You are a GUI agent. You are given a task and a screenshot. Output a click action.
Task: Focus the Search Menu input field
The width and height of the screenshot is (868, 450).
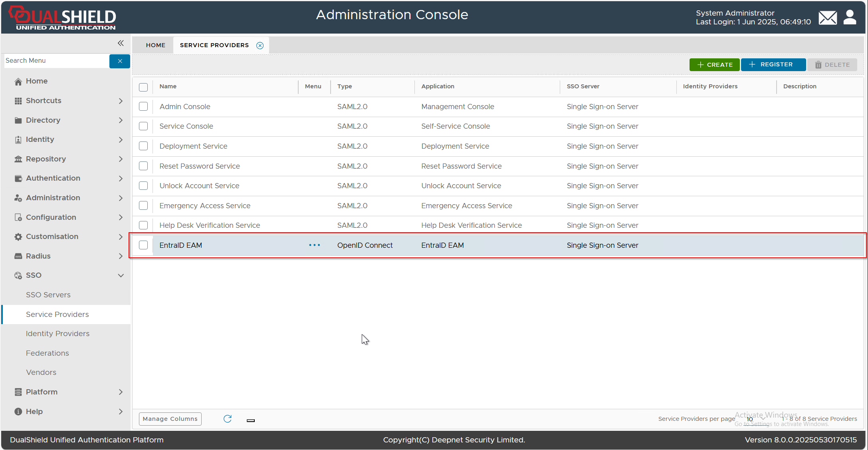tap(56, 61)
